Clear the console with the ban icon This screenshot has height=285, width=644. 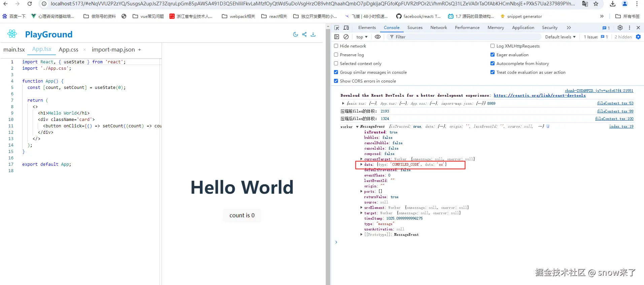pyautogui.click(x=346, y=37)
